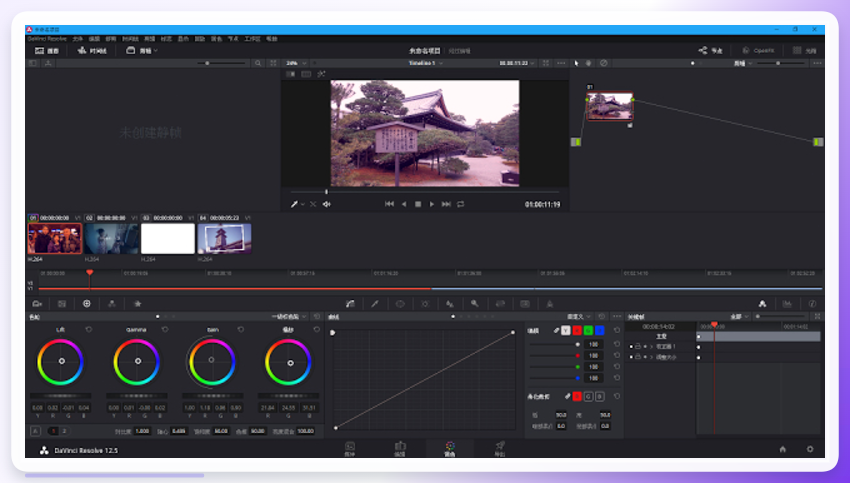Stop playback in viewer

point(418,204)
